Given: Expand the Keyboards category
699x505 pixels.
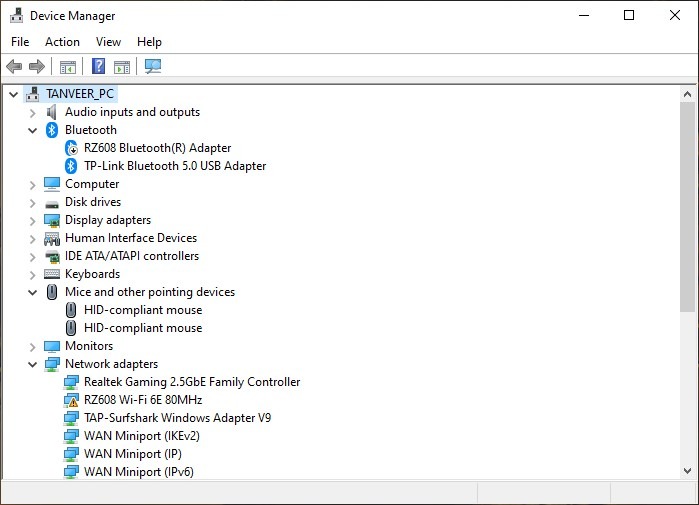Looking at the screenshot, I should (33, 275).
